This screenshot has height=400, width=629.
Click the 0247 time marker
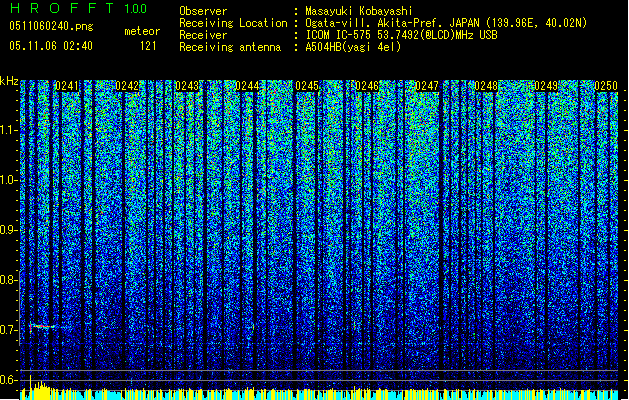click(x=427, y=86)
